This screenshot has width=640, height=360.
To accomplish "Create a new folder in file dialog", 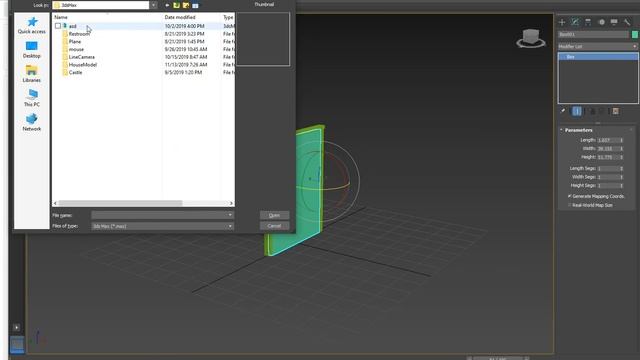I will [186, 5].
